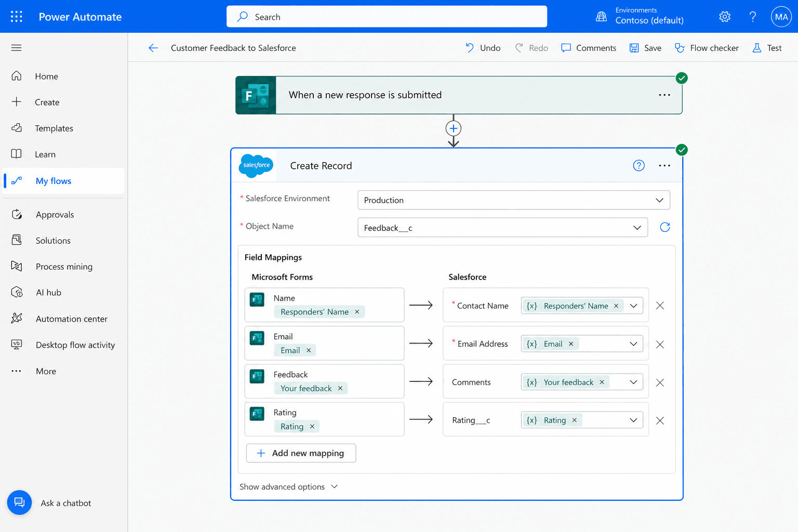The height and width of the screenshot is (532, 798).
Task: Save the flow
Action: tap(645, 48)
